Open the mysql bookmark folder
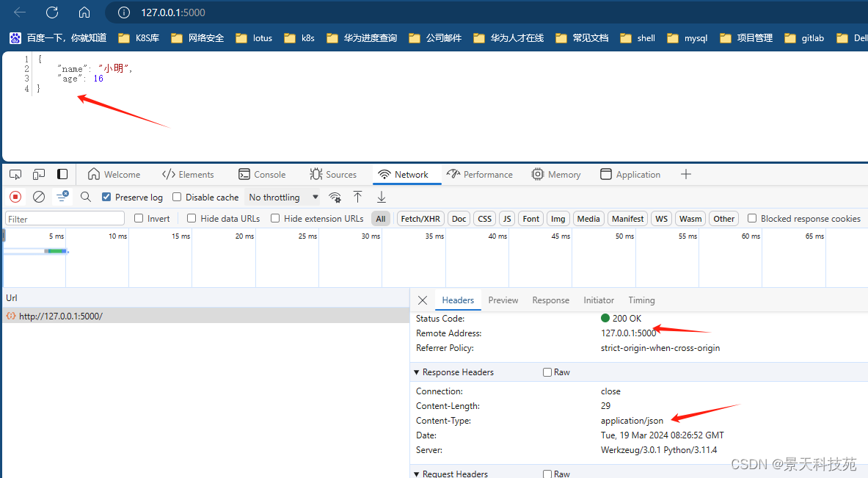 (x=688, y=37)
